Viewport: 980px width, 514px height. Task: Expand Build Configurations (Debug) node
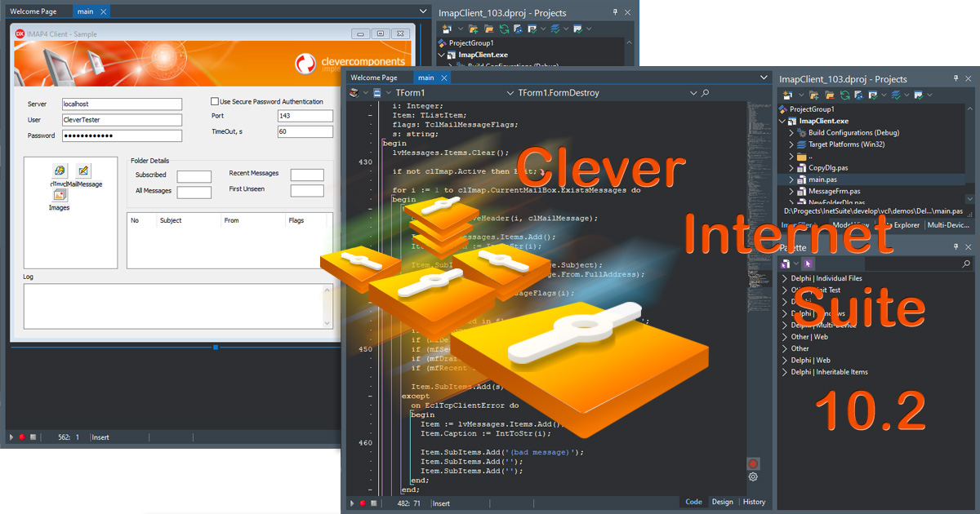tap(791, 132)
